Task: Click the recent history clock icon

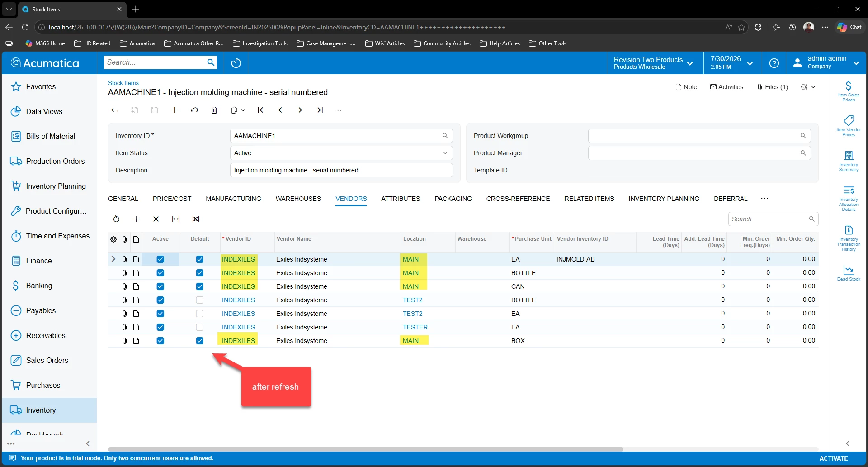Action: coord(236,63)
